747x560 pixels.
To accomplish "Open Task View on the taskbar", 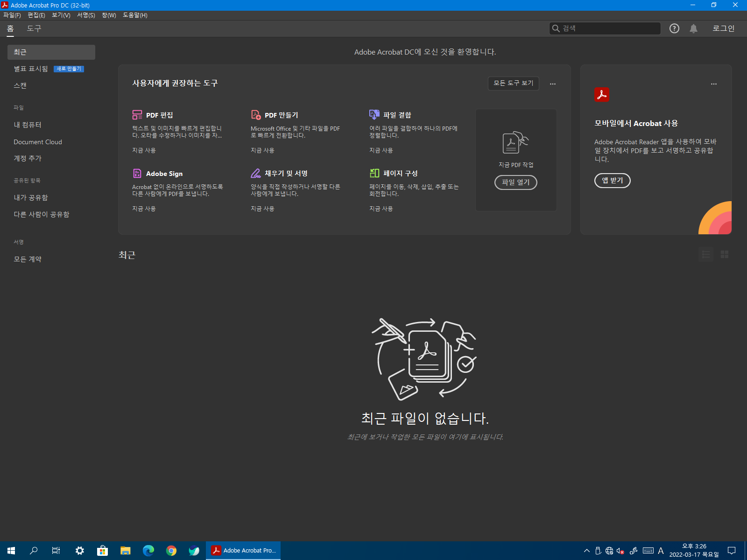I will [x=56, y=551].
